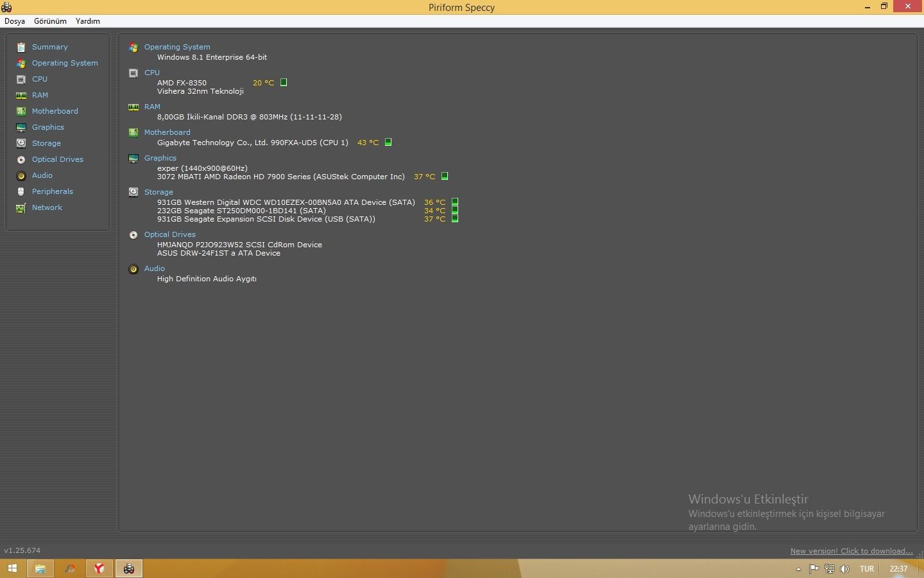Click the Storage heading link in summary
Image resolution: width=924 pixels, height=578 pixels.
(x=158, y=192)
